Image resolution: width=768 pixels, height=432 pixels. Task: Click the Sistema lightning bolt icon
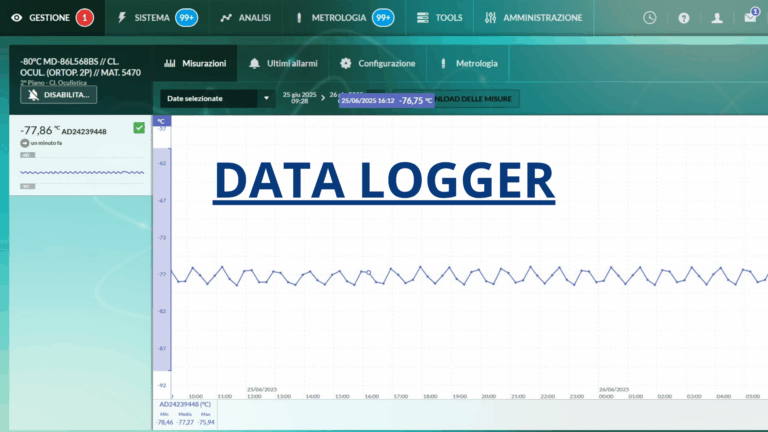122,17
